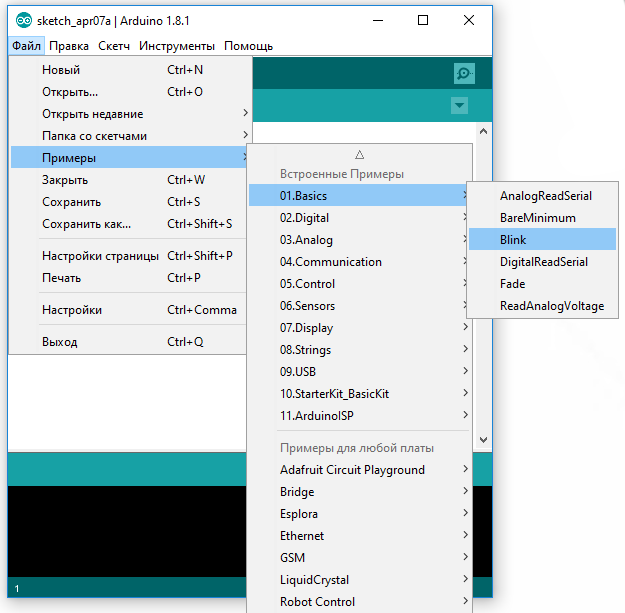Choose Печать from the menu

(128, 277)
